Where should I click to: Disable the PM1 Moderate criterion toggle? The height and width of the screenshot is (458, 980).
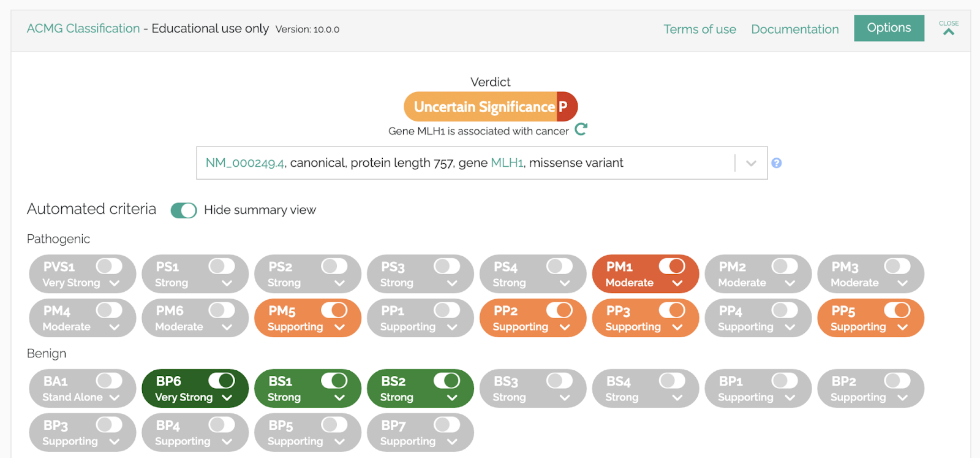(x=672, y=266)
